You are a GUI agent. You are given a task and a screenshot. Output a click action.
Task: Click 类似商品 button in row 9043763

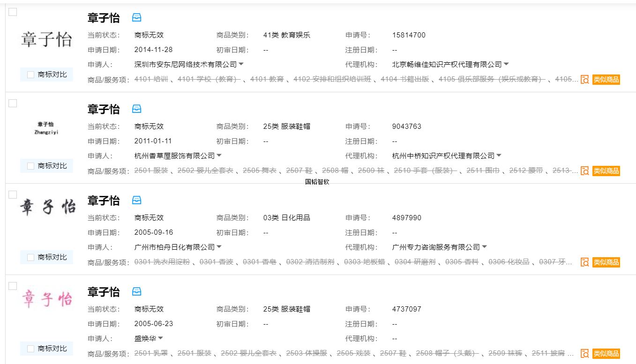(x=606, y=171)
